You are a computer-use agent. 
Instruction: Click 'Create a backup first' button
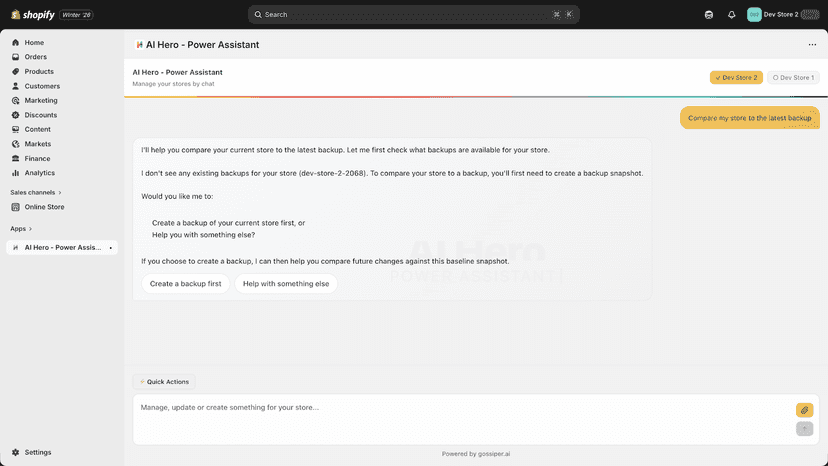185,284
